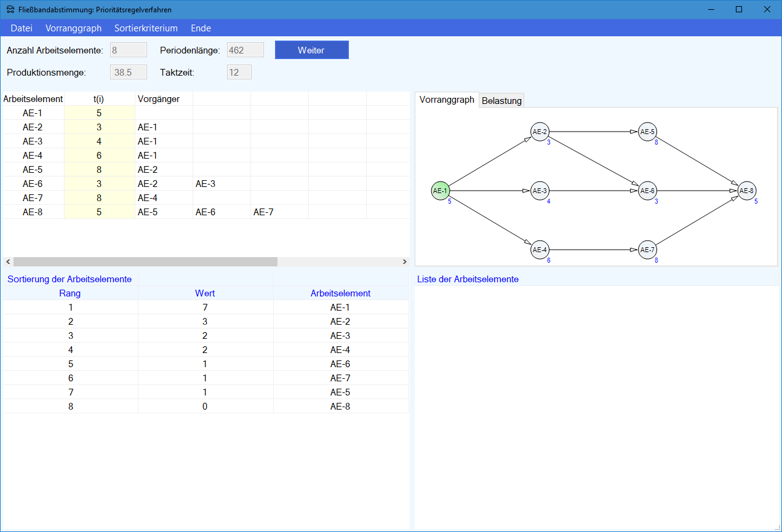Select the AE-4 node circle
This screenshot has height=532, width=782.
click(x=540, y=250)
